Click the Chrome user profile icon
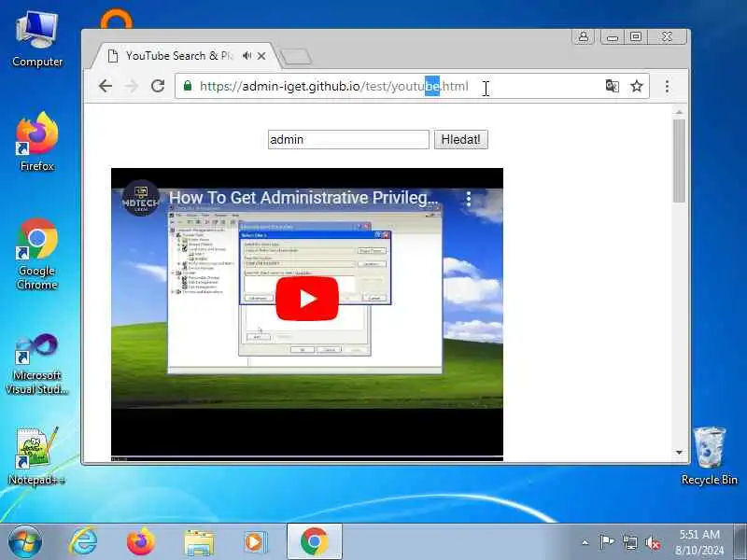 pos(583,36)
